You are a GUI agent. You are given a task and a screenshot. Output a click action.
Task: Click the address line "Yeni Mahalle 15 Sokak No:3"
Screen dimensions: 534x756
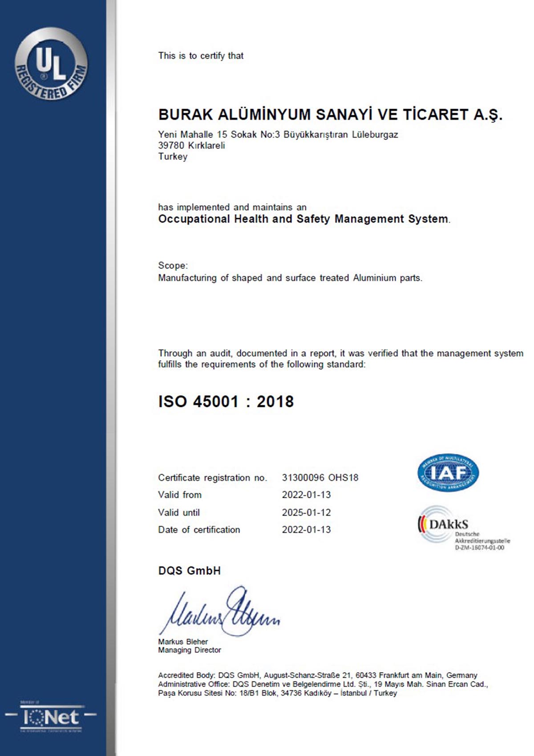[x=219, y=134]
